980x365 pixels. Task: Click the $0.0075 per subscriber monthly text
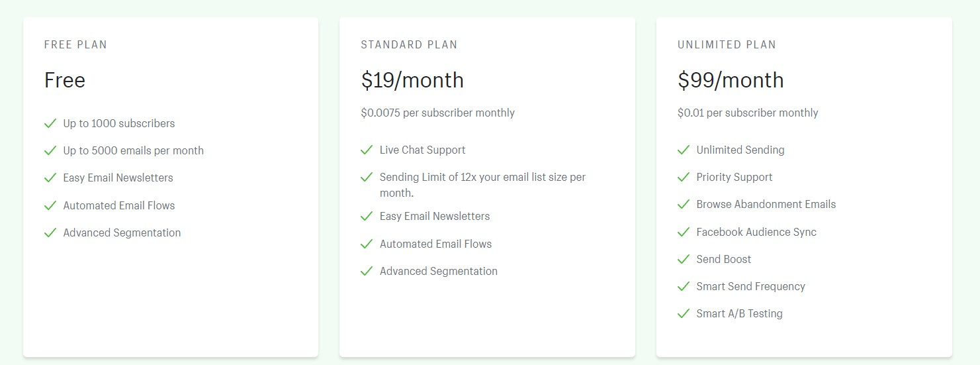click(437, 113)
